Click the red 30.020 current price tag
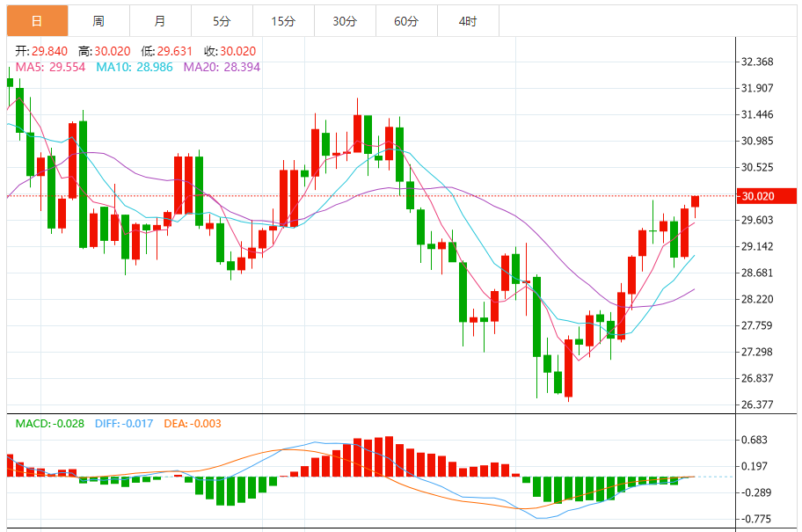 [767, 196]
